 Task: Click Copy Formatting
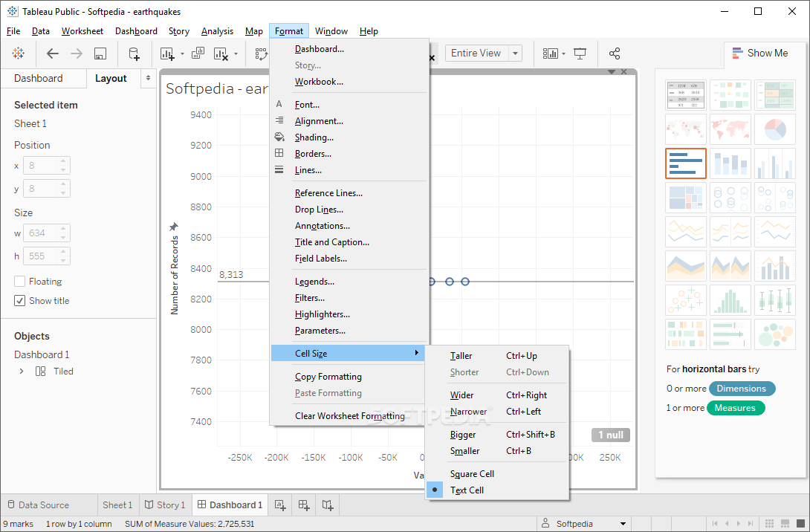coord(328,377)
